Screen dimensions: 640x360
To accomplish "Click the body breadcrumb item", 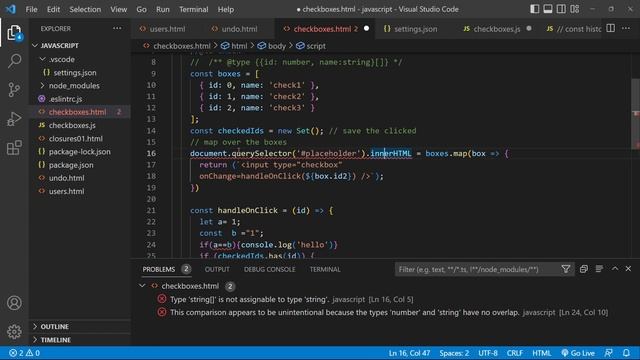I will 272,46.
